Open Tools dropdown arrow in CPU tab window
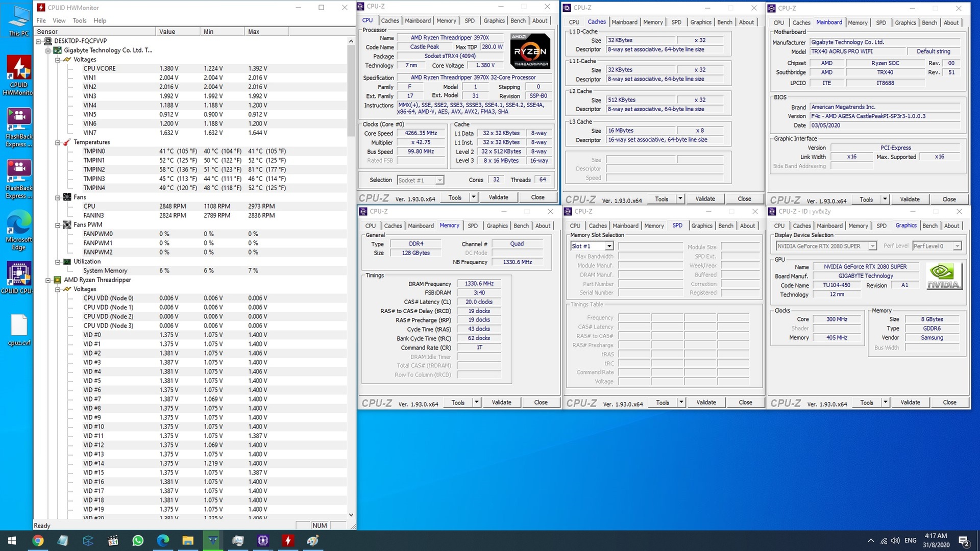This screenshot has height=551, width=980. pos(473,197)
